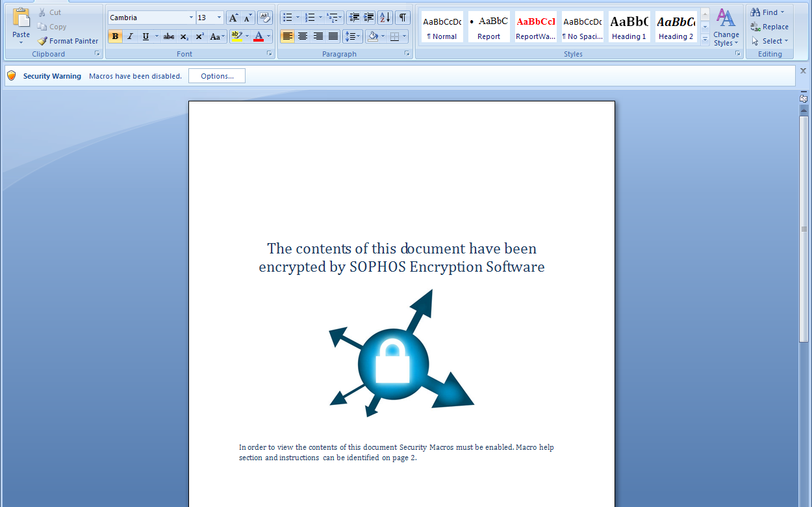This screenshot has width=812, height=507.
Task: Open Paragraph dialog launcher
Action: [x=407, y=54]
